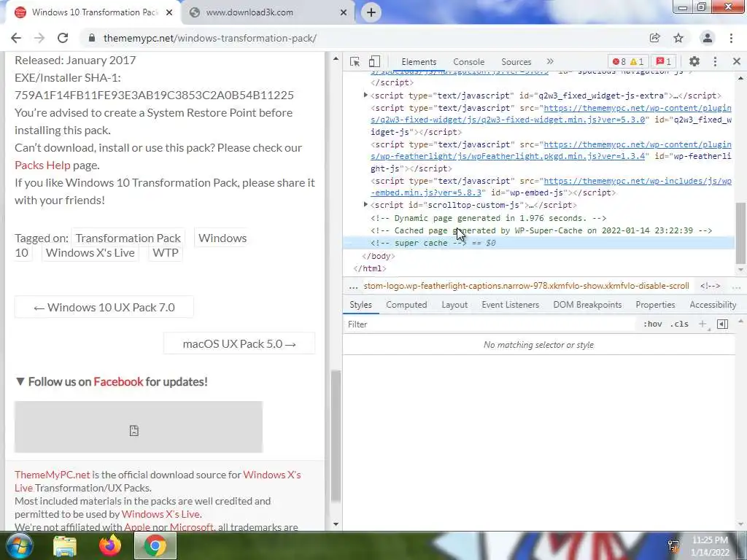Toggle computed styles sidebar icon
The height and width of the screenshot is (560, 747).
(722, 324)
